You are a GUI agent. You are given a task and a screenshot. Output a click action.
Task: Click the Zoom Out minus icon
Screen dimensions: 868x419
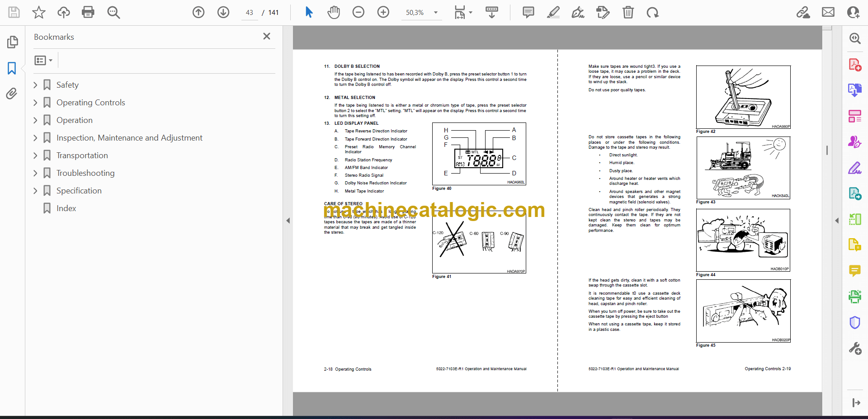click(x=359, y=12)
